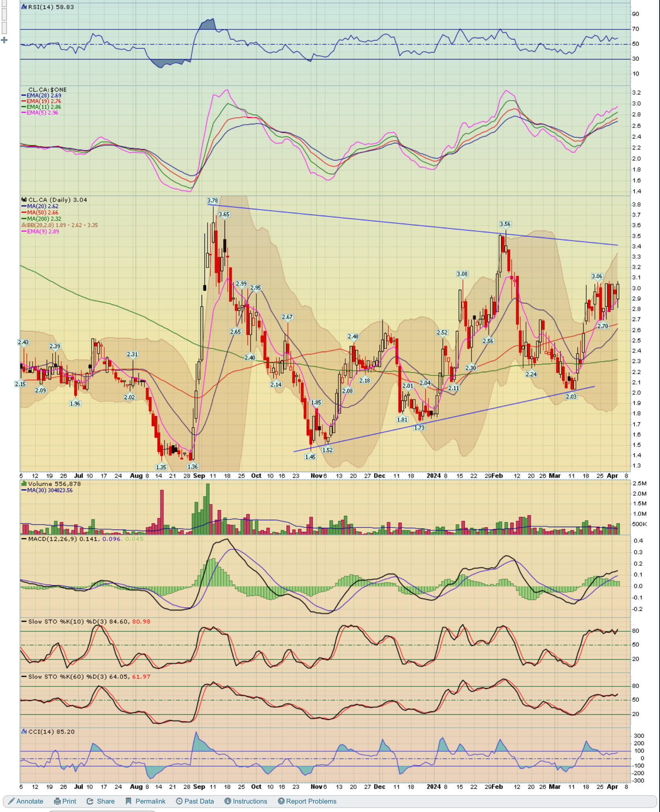Click the Annotate pencil icon
This screenshot has height=812, width=660.
coord(12,801)
